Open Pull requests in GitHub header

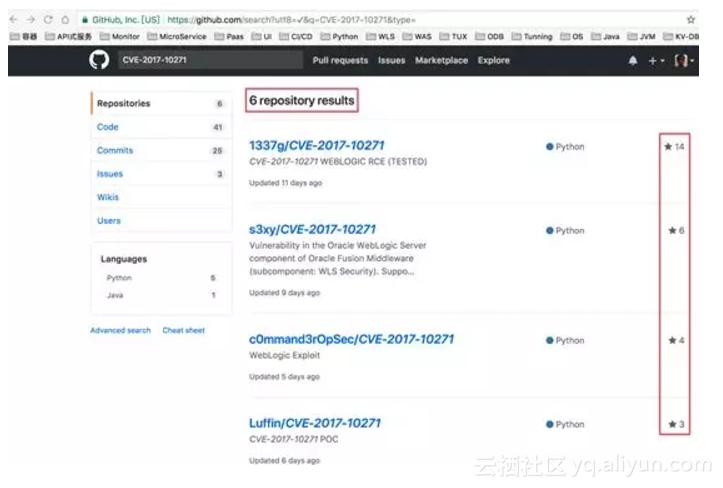click(340, 60)
